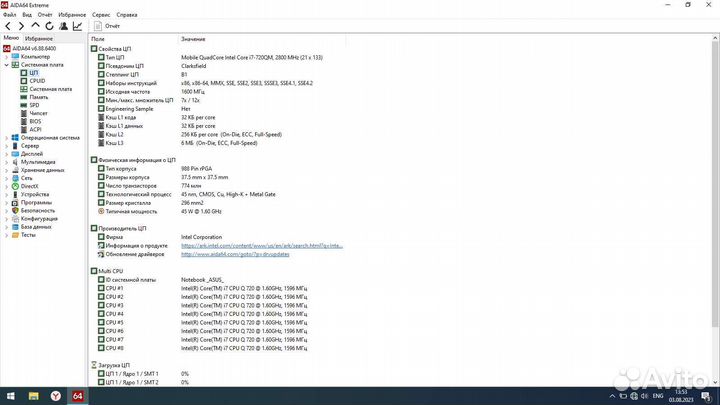Viewport: 720px width, 405px height.
Task: Select Тесты in the tree
Action: tap(28, 235)
